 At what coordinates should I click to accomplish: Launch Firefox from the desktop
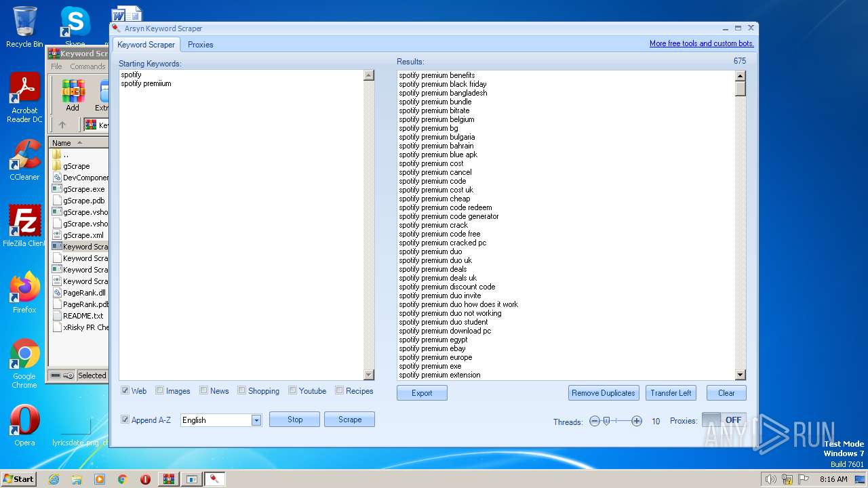pos(24,293)
